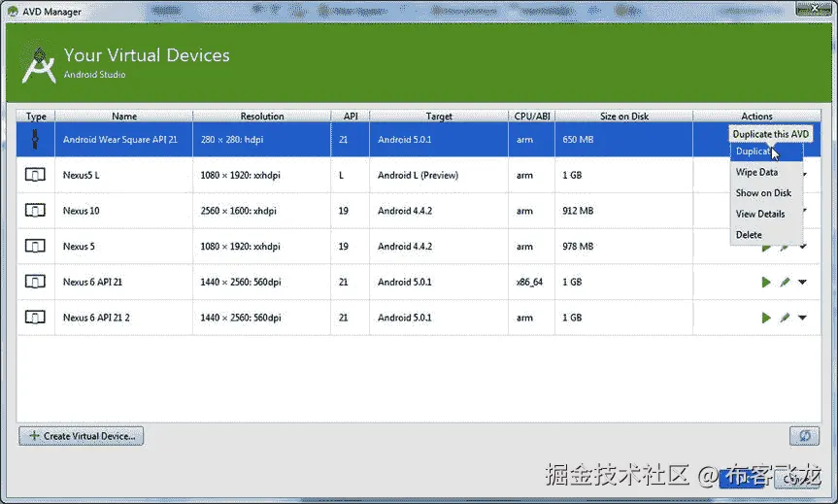
Task: Select the Nexus 6 API 21 2 name cell
Action: pyautogui.click(x=124, y=318)
